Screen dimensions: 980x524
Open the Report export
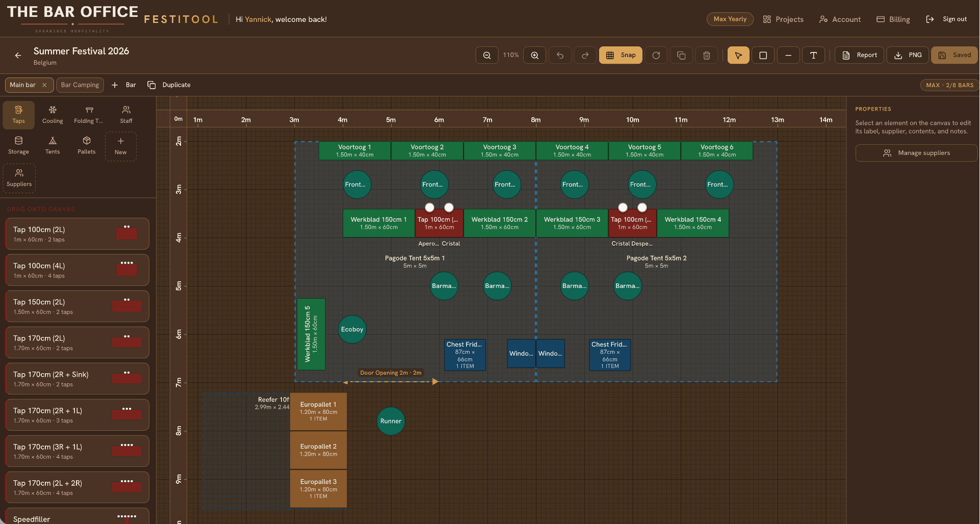[859, 55]
